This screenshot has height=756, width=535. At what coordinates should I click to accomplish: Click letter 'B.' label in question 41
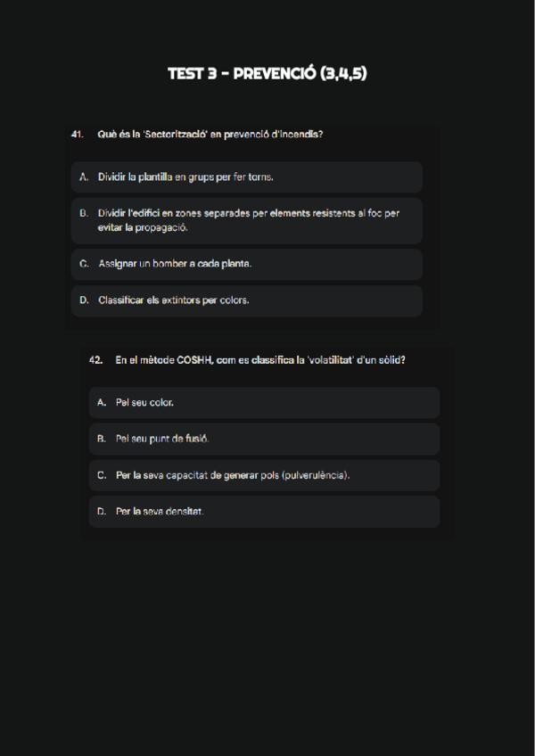pos(84,214)
